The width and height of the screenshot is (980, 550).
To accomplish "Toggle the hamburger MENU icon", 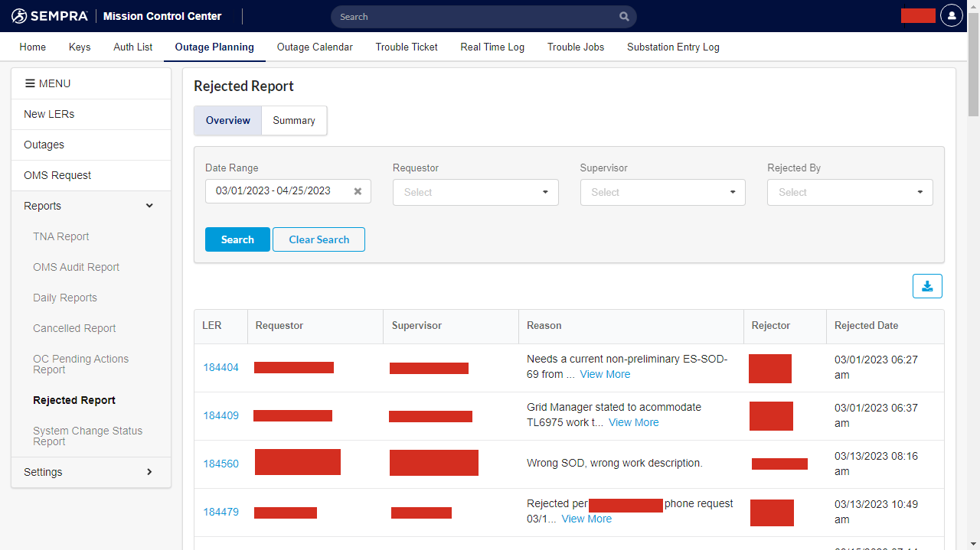I will (31, 83).
